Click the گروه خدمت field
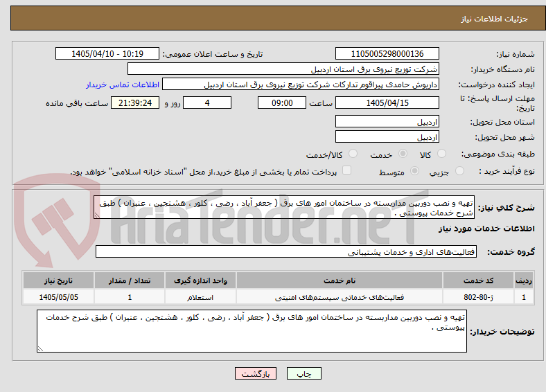The image size is (546, 392). [x=286, y=251]
